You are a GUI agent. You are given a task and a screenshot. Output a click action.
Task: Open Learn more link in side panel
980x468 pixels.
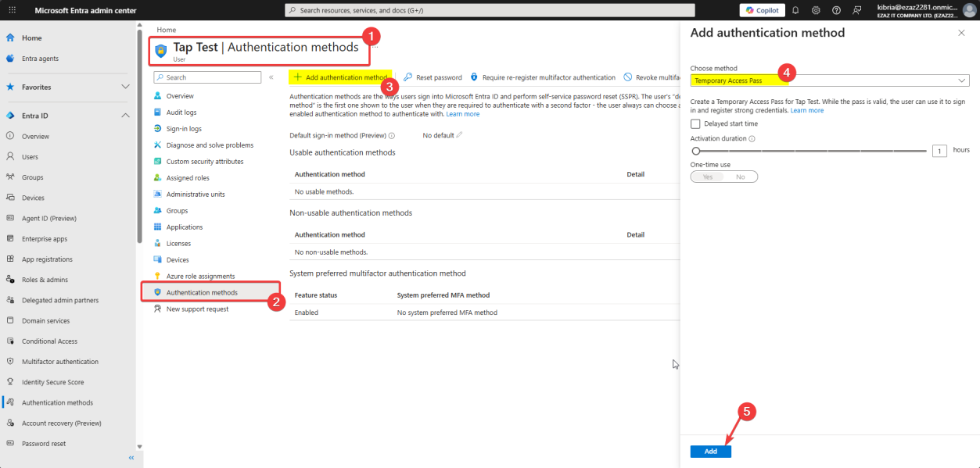click(x=807, y=111)
